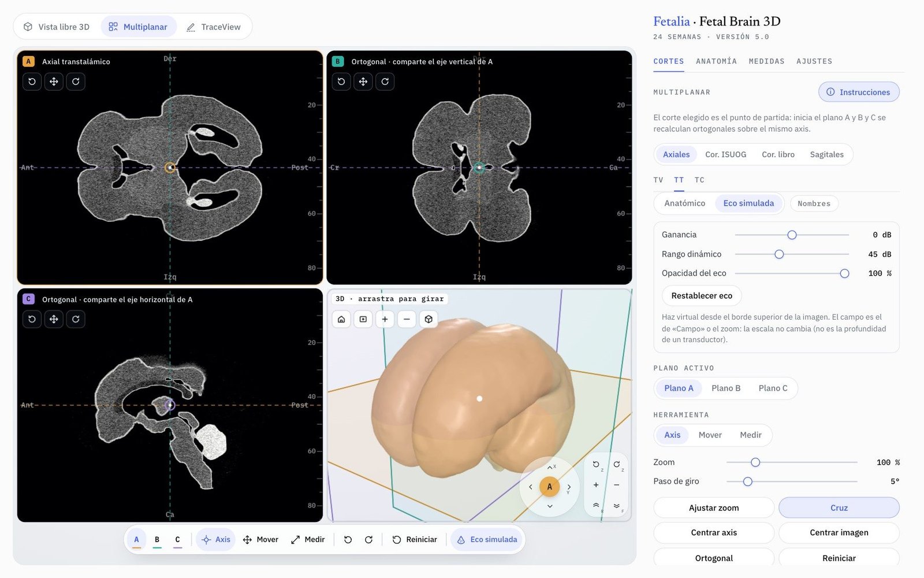Rotate clockwise around Z in 3D pad
Screen dimensions: 924x578
(617, 464)
